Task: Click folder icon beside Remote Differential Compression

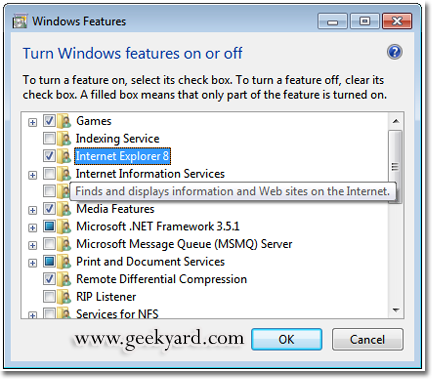Action: coord(64,279)
